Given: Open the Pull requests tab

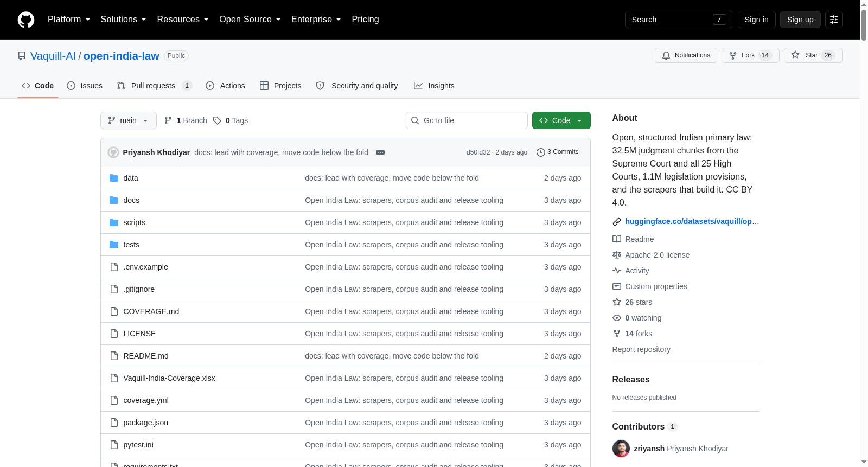Looking at the screenshot, I should 155,86.
